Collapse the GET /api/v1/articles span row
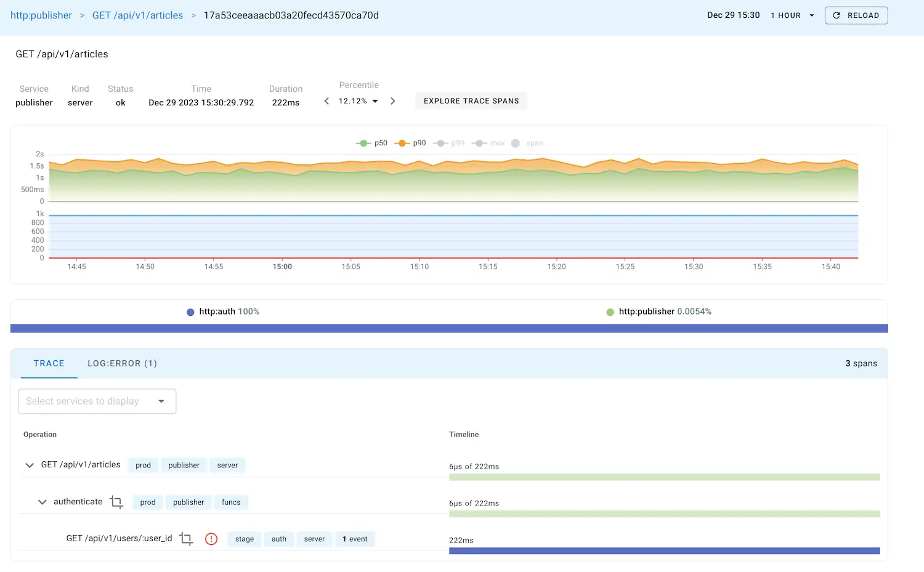This screenshot has width=924, height=572. click(30, 465)
